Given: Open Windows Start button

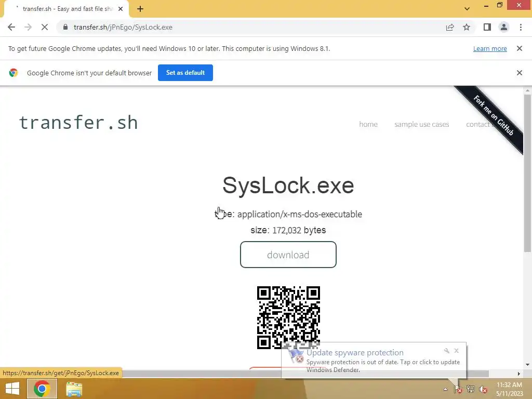Looking at the screenshot, I should (x=12, y=389).
